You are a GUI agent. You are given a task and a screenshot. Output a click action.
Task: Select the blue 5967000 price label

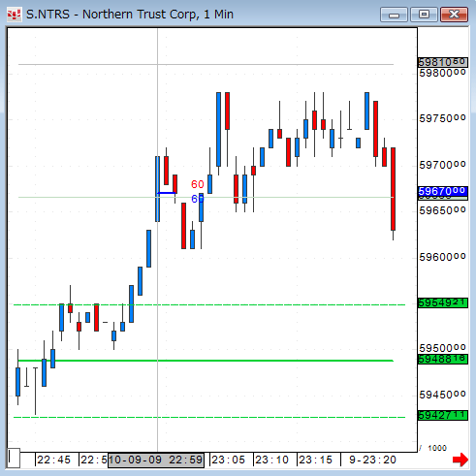pyautogui.click(x=443, y=191)
